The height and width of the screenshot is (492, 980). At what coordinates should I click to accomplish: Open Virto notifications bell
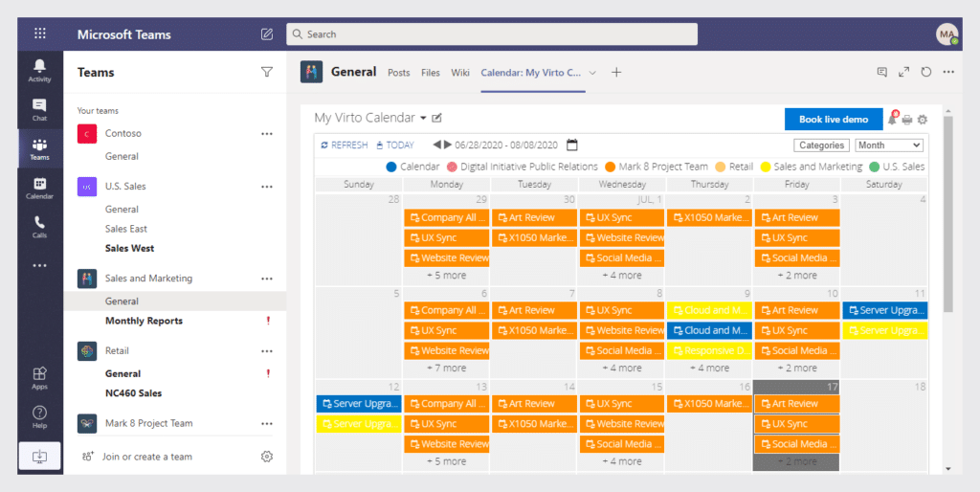tap(892, 119)
